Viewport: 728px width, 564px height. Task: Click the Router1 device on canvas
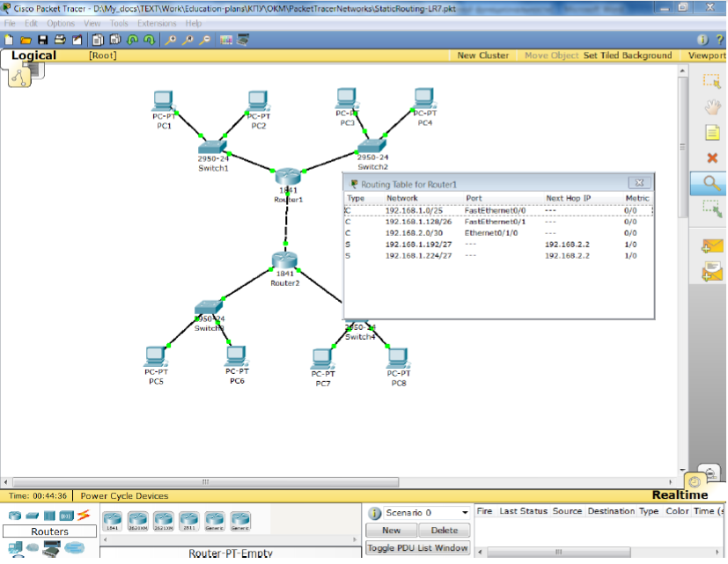(x=288, y=177)
